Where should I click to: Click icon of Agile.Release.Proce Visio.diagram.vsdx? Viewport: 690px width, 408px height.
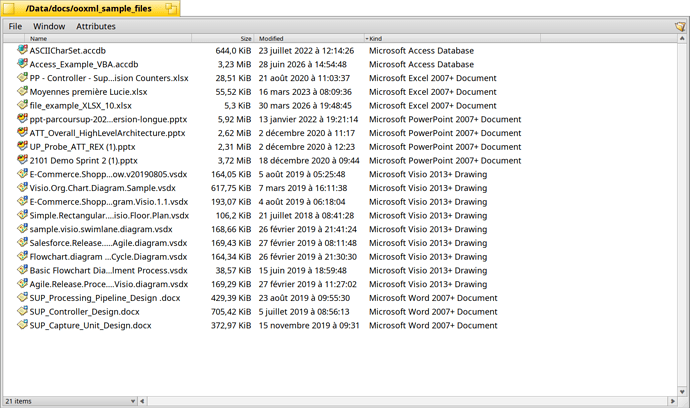(22, 283)
